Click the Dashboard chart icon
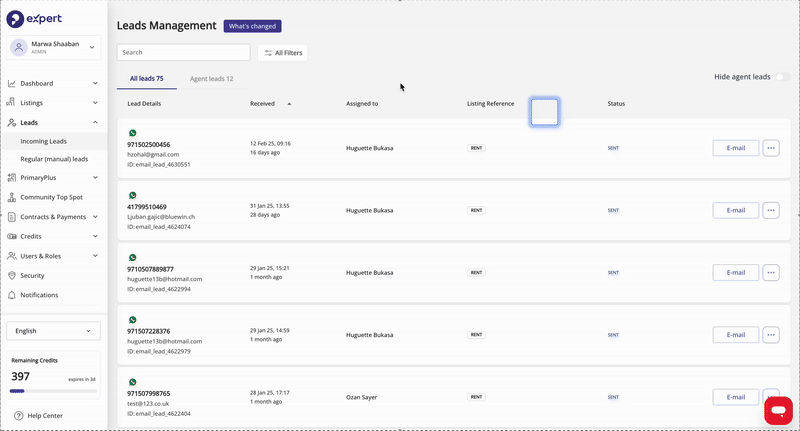The height and width of the screenshot is (431, 800). (x=11, y=83)
